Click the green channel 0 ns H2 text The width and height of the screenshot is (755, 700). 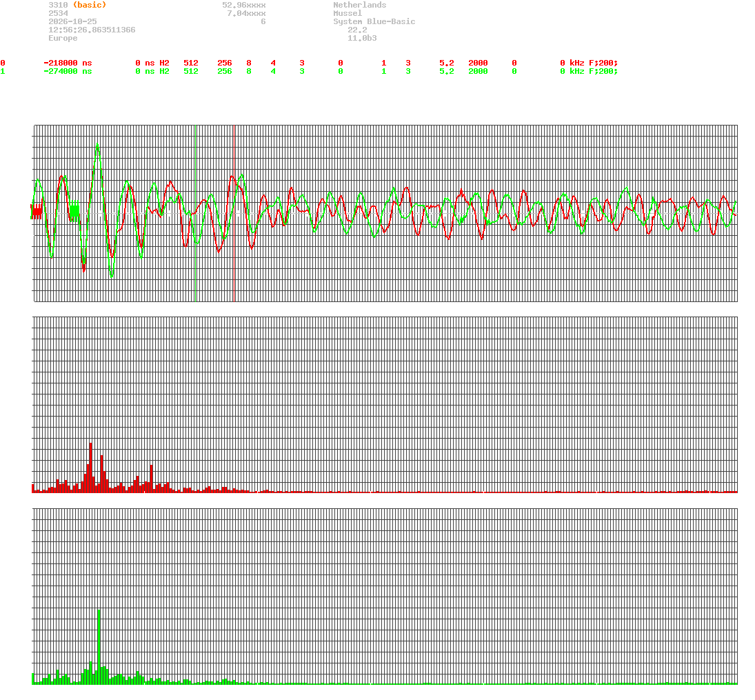(152, 71)
